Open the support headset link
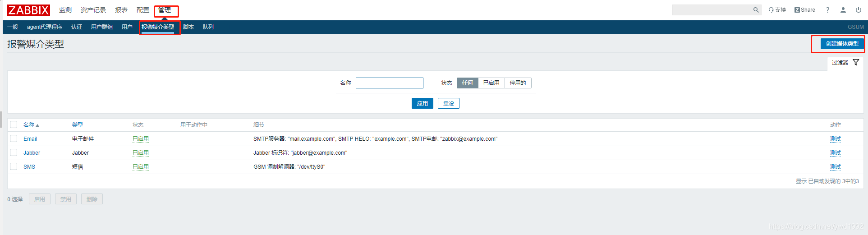The width and height of the screenshot is (868, 235). [777, 10]
